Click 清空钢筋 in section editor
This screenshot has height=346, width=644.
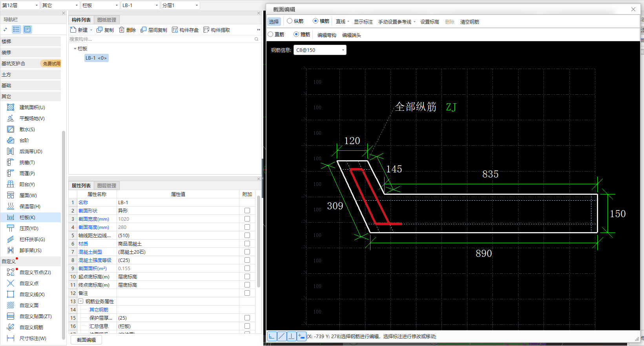(x=470, y=22)
